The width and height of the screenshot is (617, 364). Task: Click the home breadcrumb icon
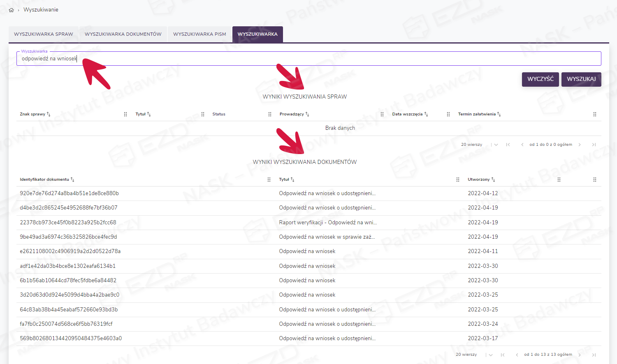(11, 10)
